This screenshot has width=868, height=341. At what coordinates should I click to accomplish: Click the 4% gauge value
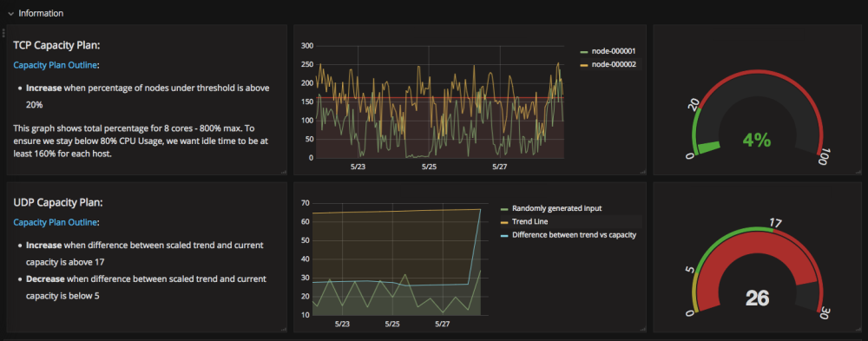[757, 141]
